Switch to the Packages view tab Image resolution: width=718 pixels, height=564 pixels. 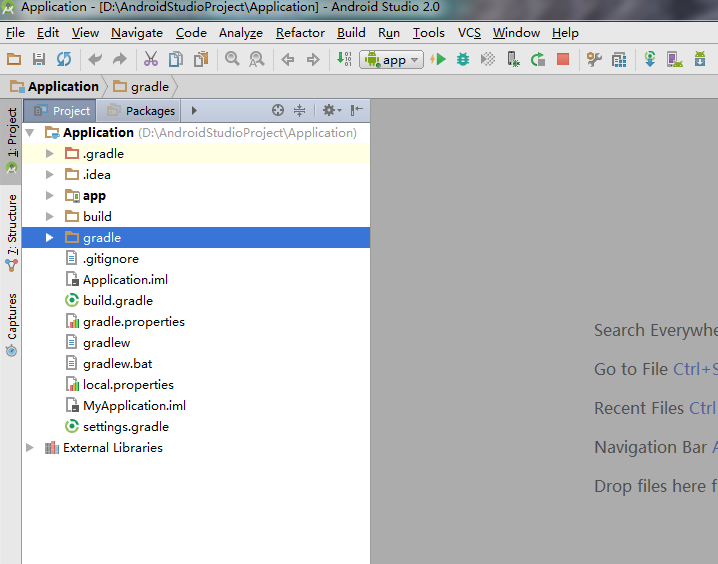(139, 111)
